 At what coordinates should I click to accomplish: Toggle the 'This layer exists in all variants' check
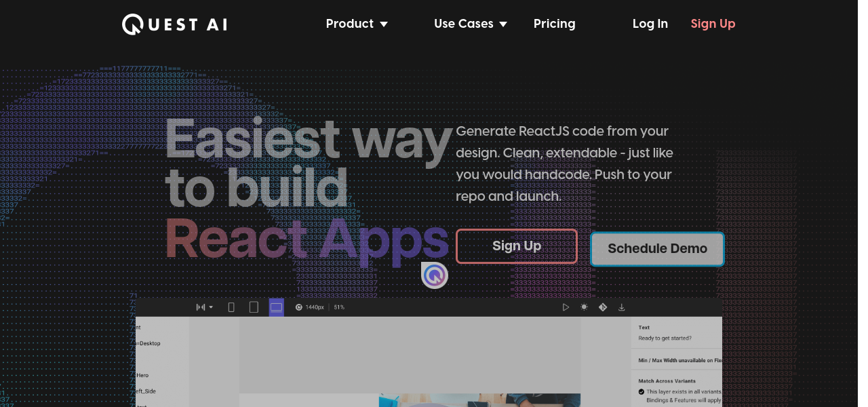click(642, 391)
